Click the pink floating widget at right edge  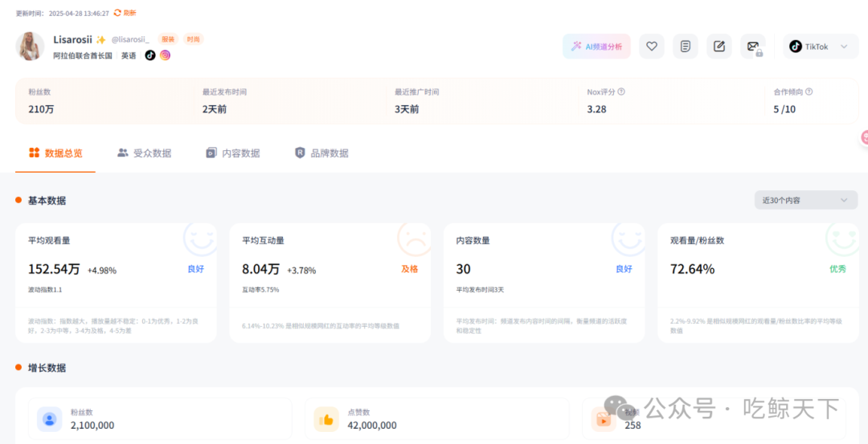click(x=864, y=137)
